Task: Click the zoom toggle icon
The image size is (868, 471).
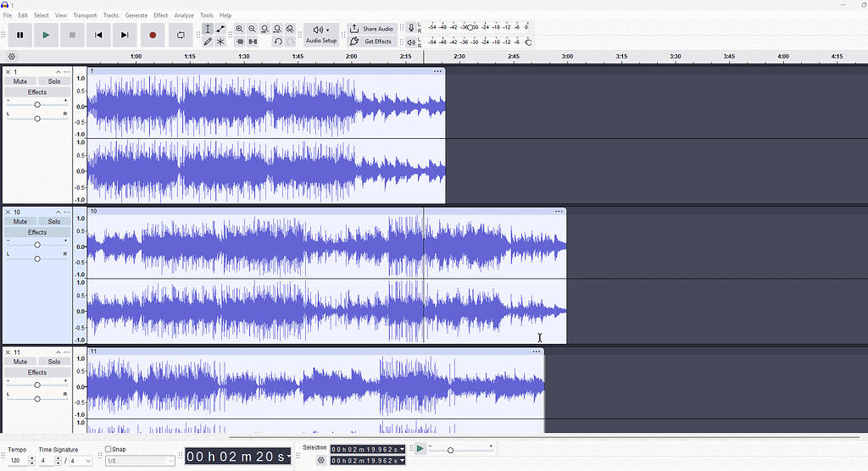Action: coord(290,29)
